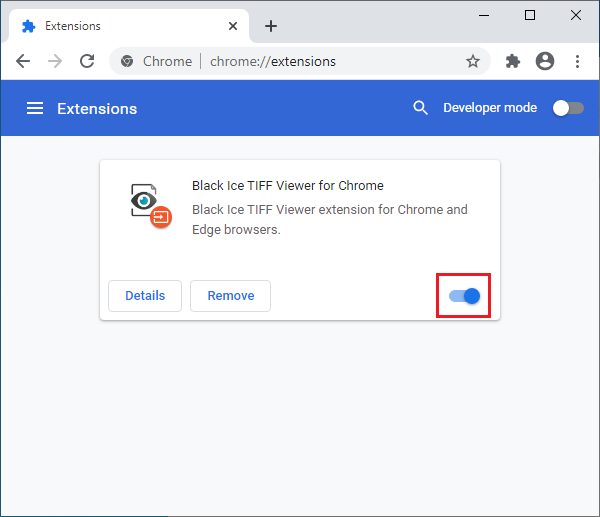The height and width of the screenshot is (517, 600).
Task: Open the Extensions hamburger main menu
Action: pos(35,108)
